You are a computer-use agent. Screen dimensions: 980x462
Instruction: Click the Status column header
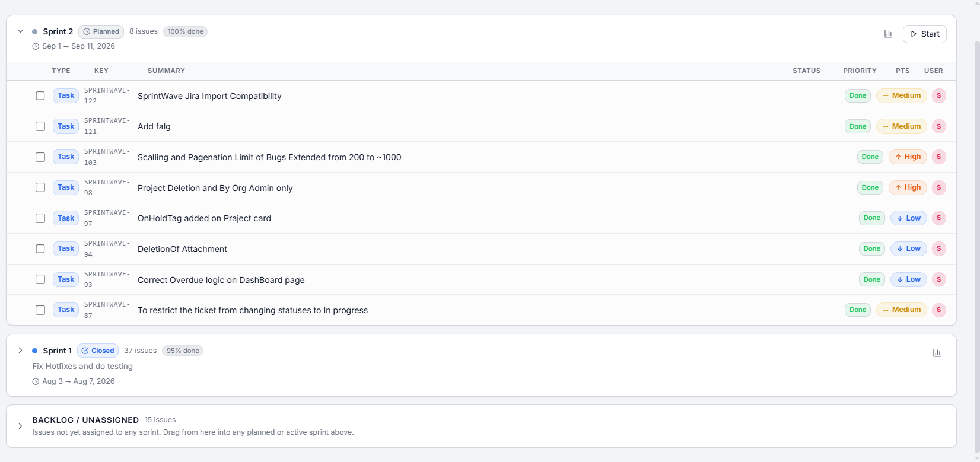click(x=807, y=71)
